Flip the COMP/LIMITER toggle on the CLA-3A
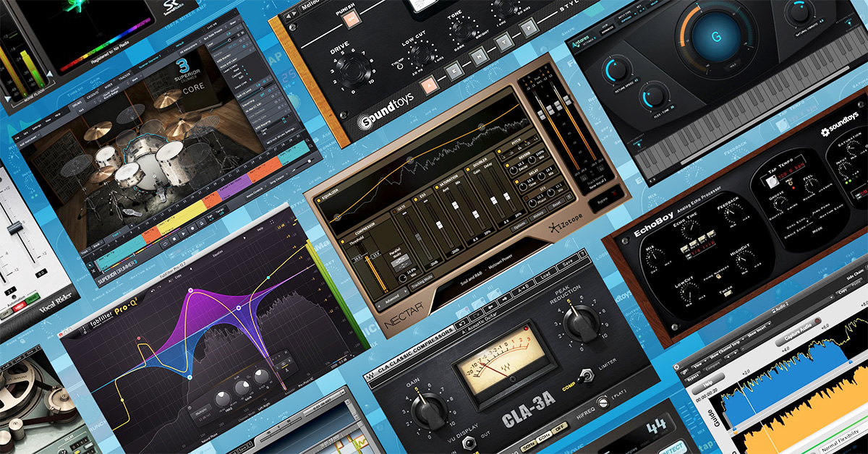The height and width of the screenshot is (454, 868). point(586,374)
